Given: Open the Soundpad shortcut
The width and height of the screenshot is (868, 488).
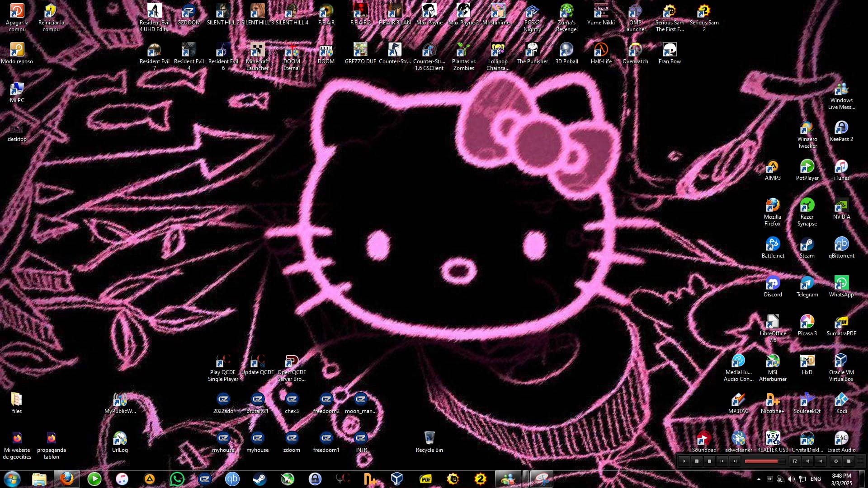Looking at the screenshot, I should coord(704,441).
